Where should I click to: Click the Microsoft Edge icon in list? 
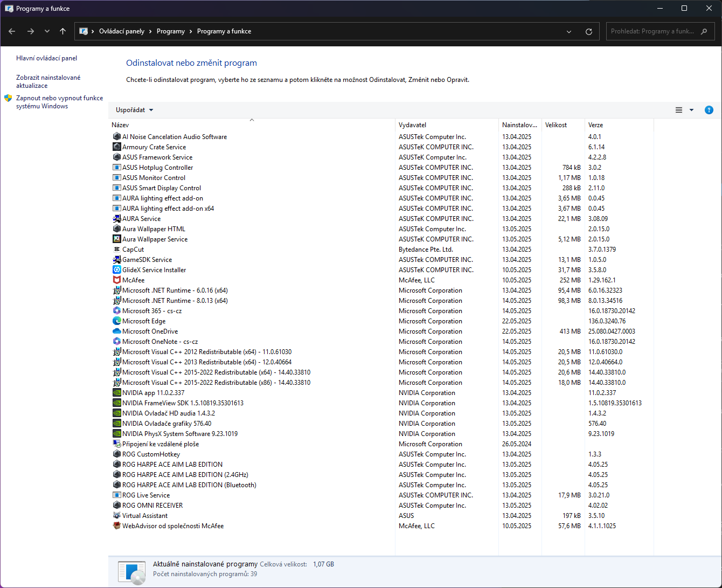pos(117,321)
